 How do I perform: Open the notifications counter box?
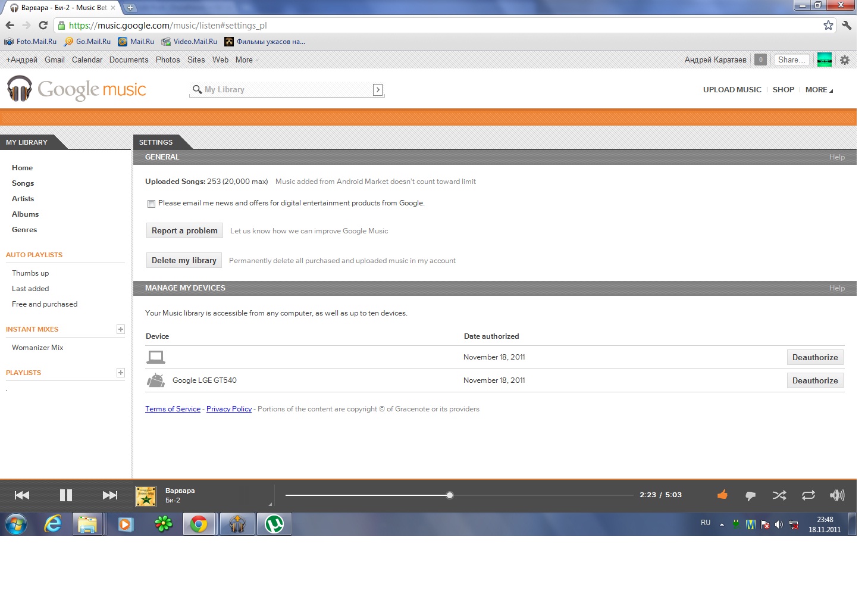pyautogui.click(x=760, y=60)
